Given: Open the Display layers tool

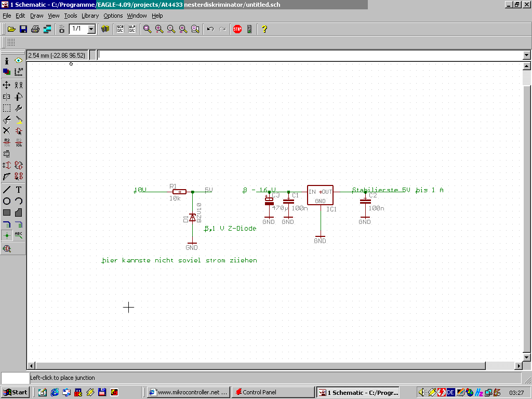Looking at the screenshot, I should [7, 72].
